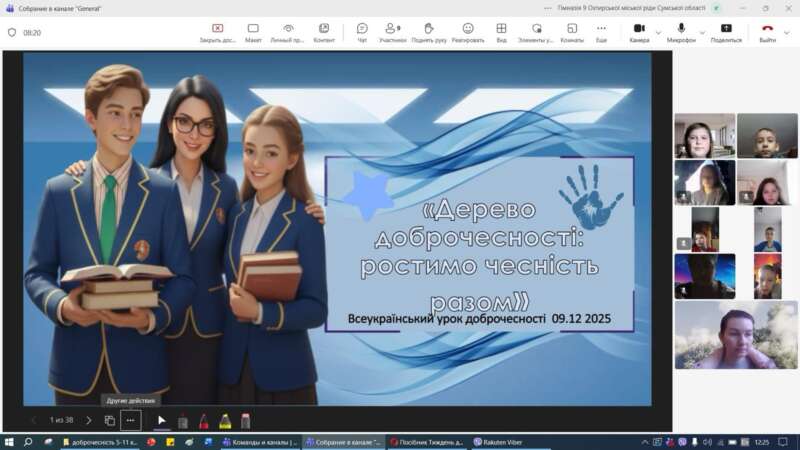Image resolution: width=800 pixels, height=450 pixels.
Task: Click Закрыть доступ to stop sharing
Action: 218,32
